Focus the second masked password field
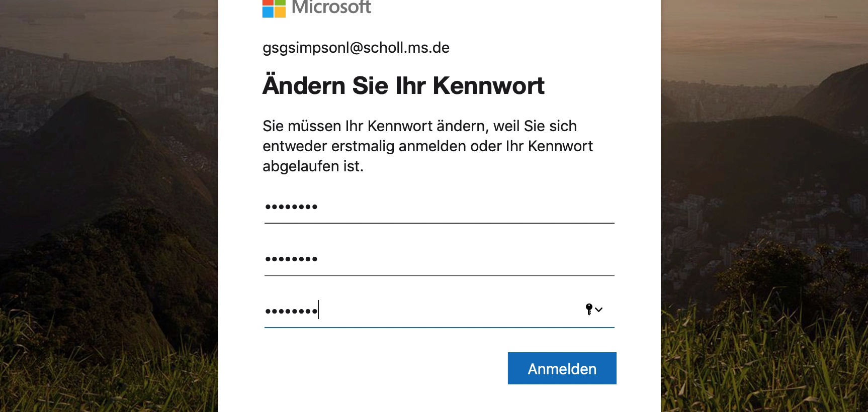868x412 pixels. 439,259
